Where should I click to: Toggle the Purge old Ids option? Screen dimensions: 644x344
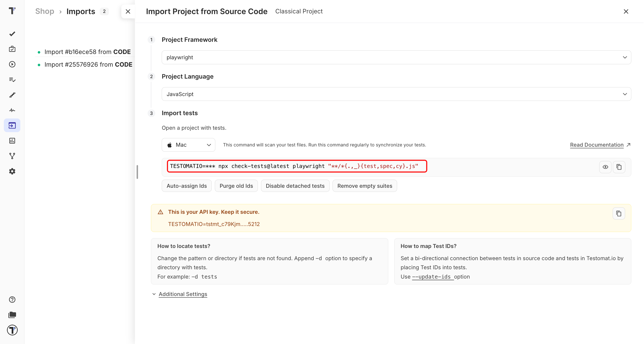pos(236,186)
